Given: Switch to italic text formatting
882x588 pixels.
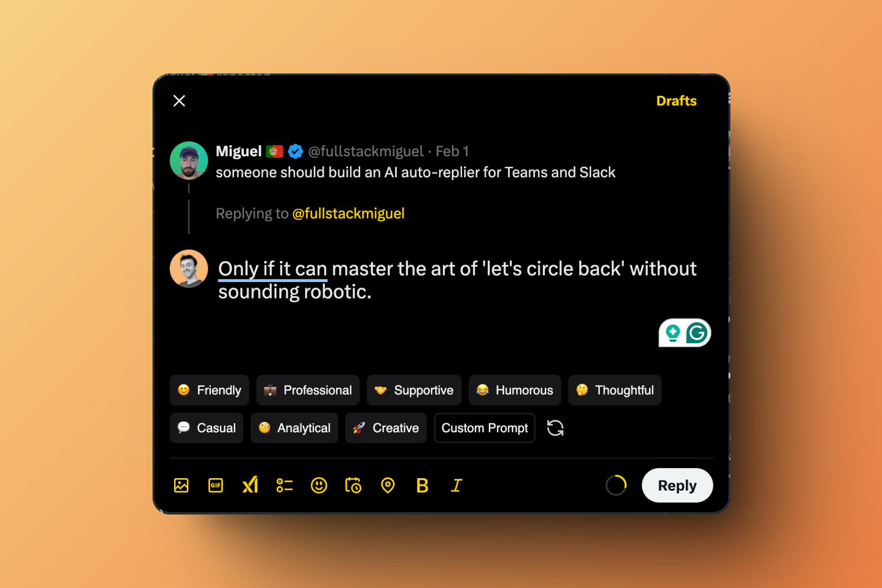Looking at the screenshot, I should pos(457,486).
